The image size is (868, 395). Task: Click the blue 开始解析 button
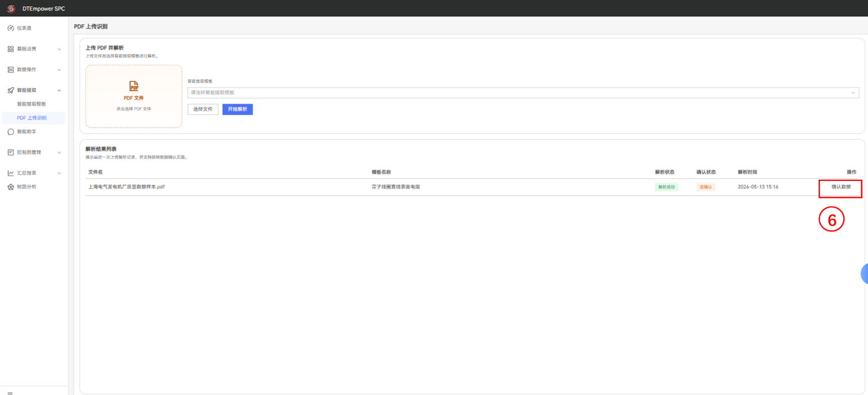[x=238, y=109]
